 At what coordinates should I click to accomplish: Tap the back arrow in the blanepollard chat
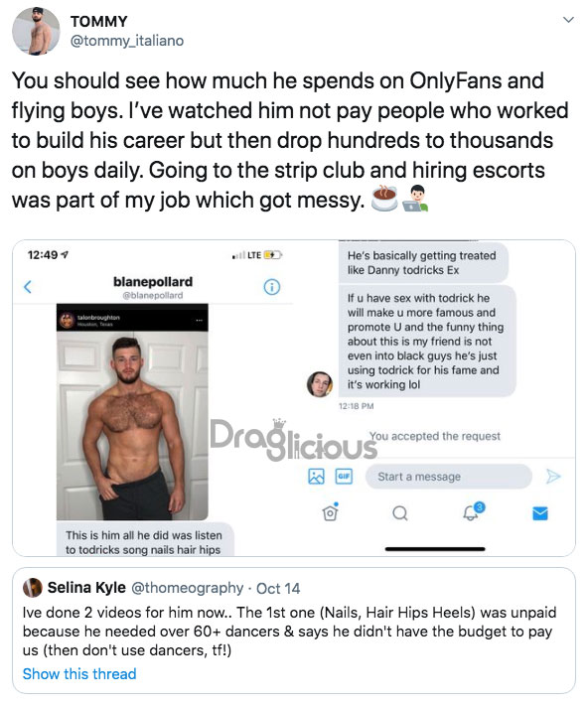click(x=28, y=286)
